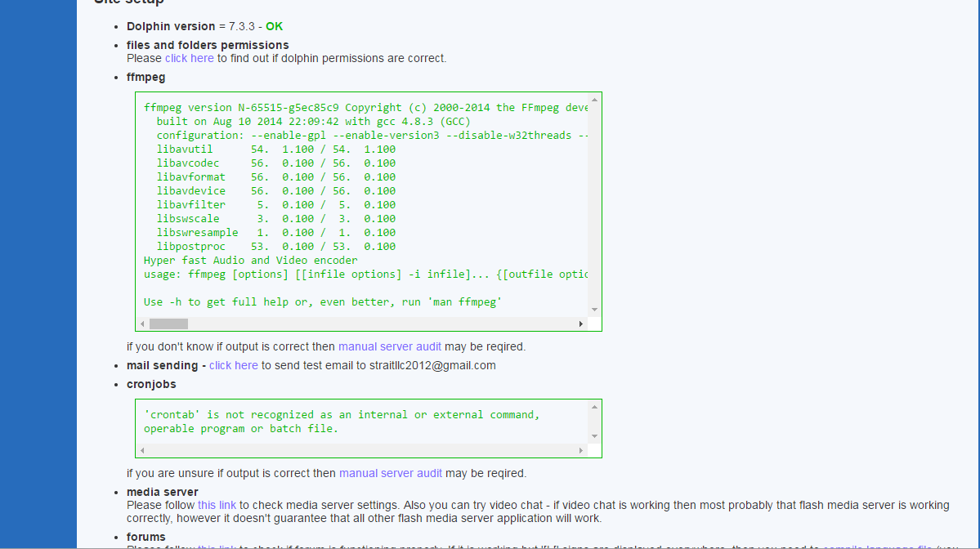Click scroll down arrow in cronjobs output box
This screenshot has height=549, width=980.
pyautogui.click(x=594, y=436)
